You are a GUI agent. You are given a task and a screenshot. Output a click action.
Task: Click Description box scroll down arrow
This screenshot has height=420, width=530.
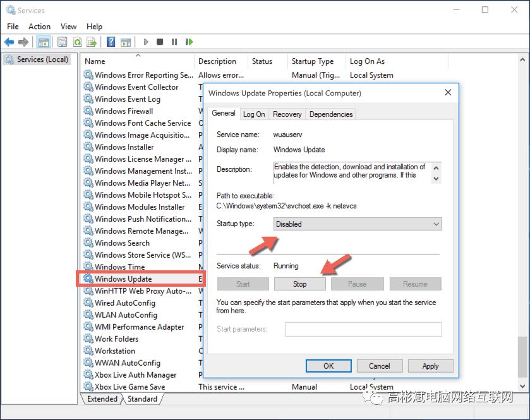point(437,179)
